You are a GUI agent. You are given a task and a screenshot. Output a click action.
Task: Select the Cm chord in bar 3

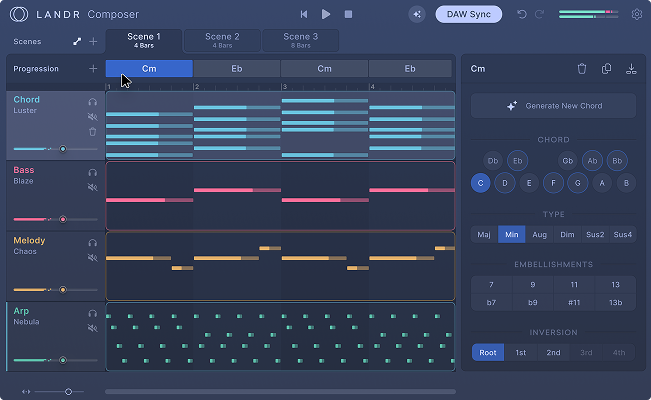tap(324, 69)
